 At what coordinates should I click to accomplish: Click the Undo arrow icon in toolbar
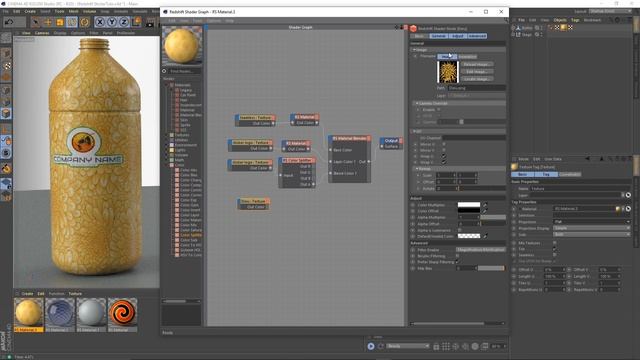pyautogui.click(x=9, y=22)
